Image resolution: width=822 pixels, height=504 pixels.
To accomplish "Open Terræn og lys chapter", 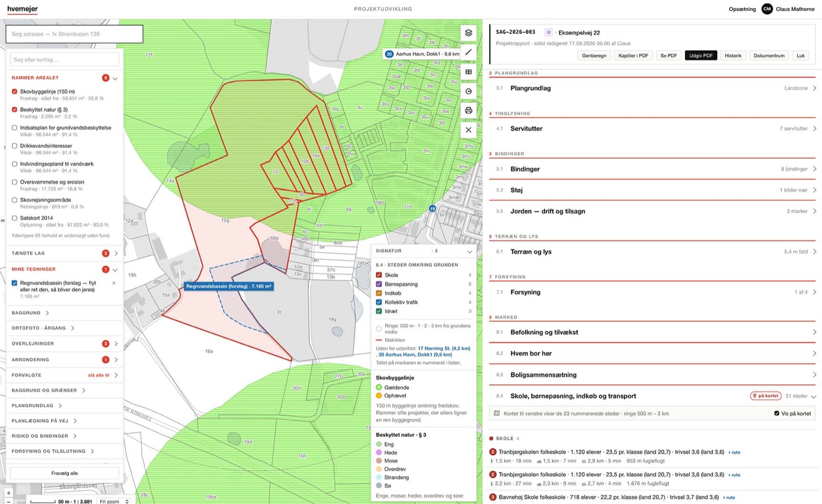I will [x=652, y=252].
